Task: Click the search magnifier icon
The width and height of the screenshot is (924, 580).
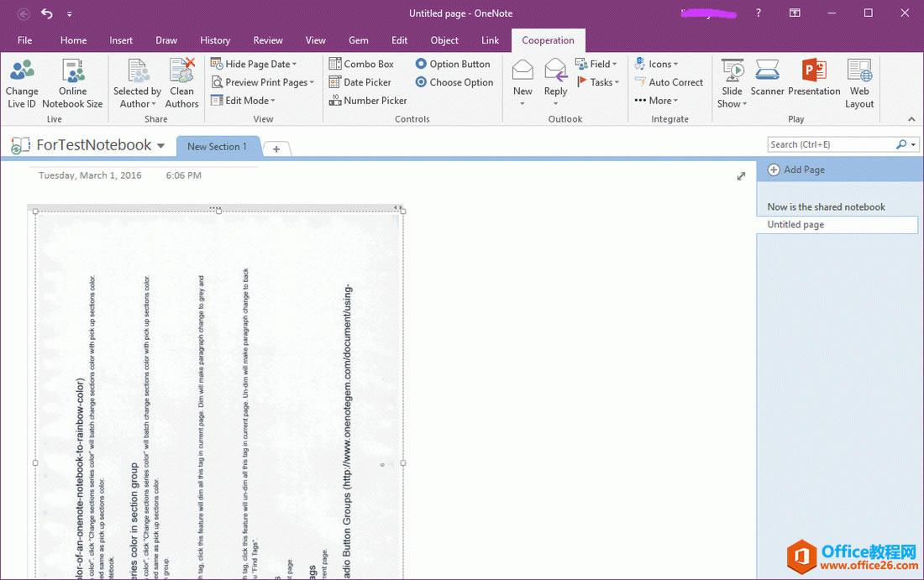Action: point(901,144)
